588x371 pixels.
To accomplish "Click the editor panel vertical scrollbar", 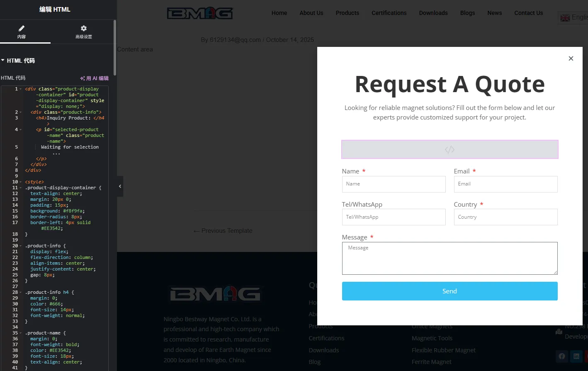I will coord(115,48).
